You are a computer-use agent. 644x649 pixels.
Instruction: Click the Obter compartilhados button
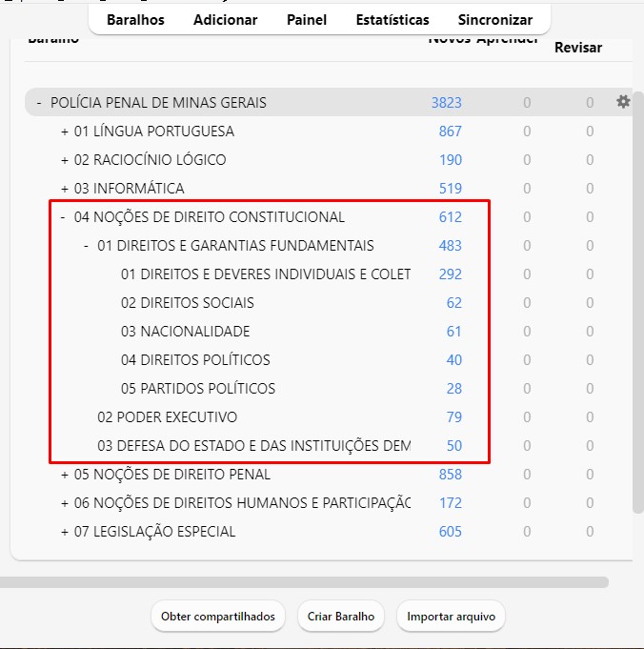point(218,617)
